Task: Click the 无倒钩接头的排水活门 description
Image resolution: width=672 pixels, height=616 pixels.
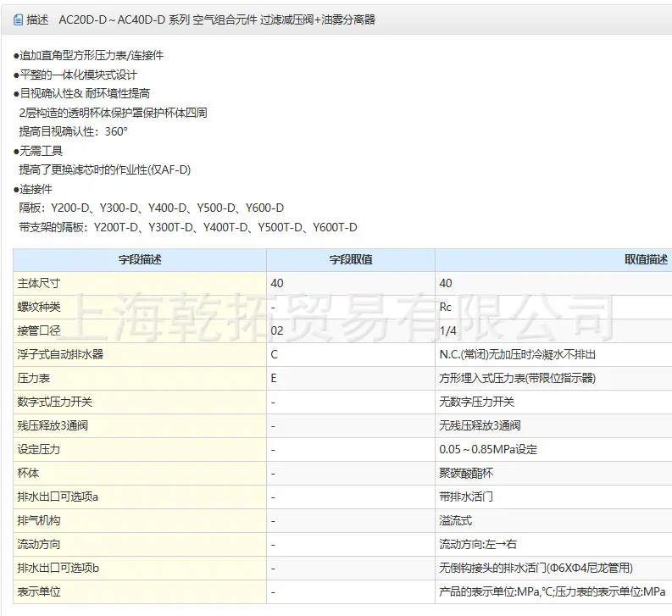Action: tap(536, 568)
